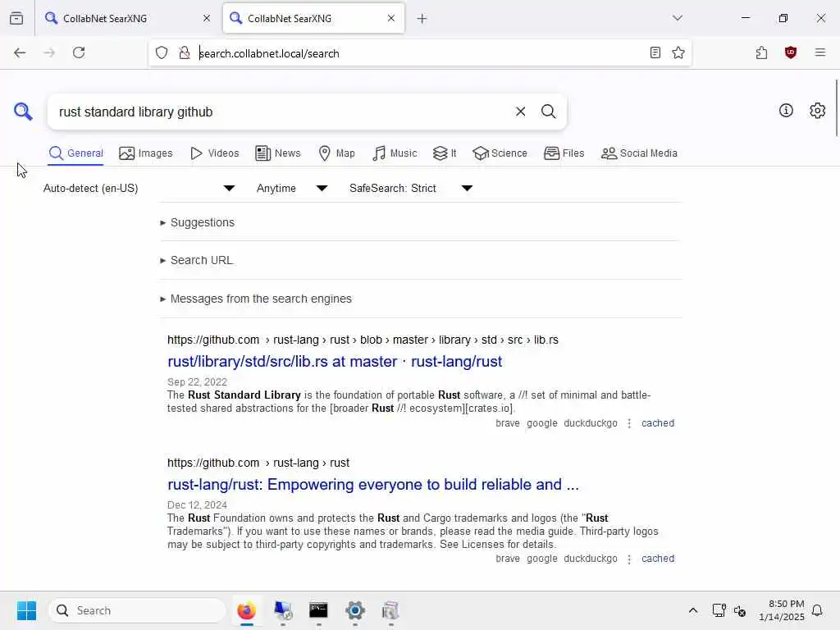Open the taskbar clock showing 8:50 PM
This screenshot has height=630, width=840.
pyautogui.click(x=781, y=610)
